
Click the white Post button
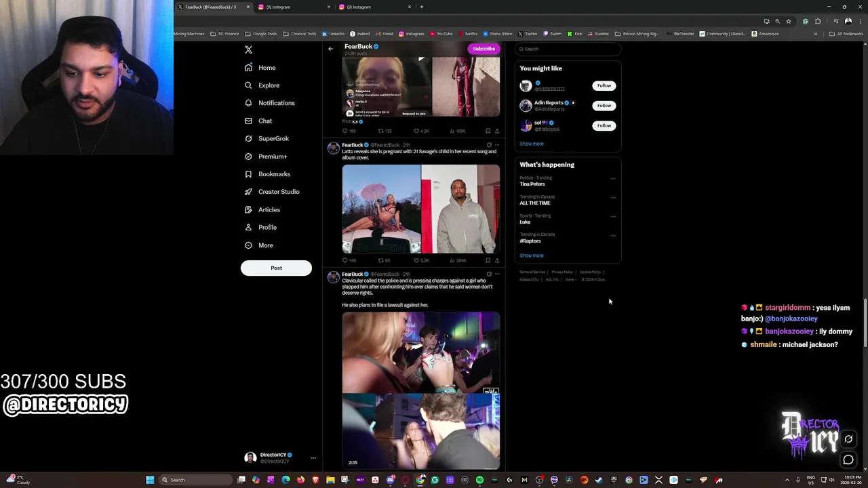click(x=276, y=268)
